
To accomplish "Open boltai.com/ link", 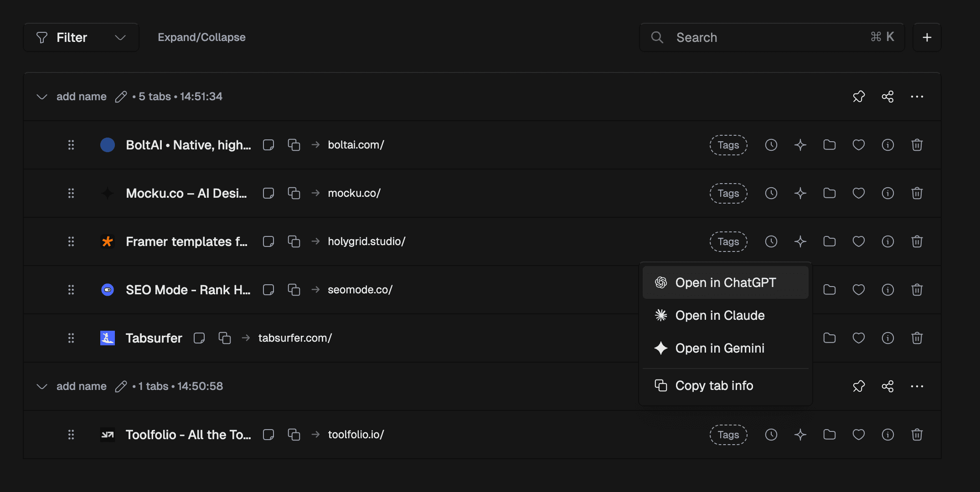I will click(356, 145).
